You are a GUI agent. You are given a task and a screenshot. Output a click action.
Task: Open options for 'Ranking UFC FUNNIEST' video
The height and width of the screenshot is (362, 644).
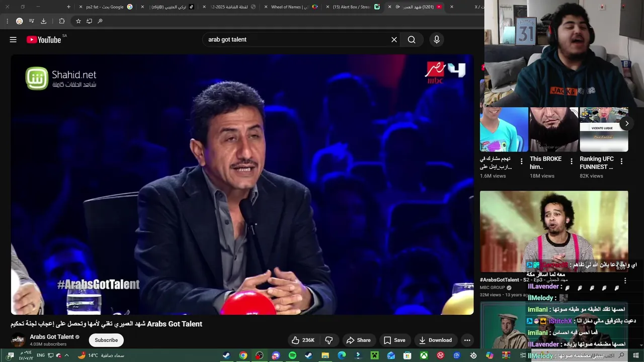[x=621, y=161]
